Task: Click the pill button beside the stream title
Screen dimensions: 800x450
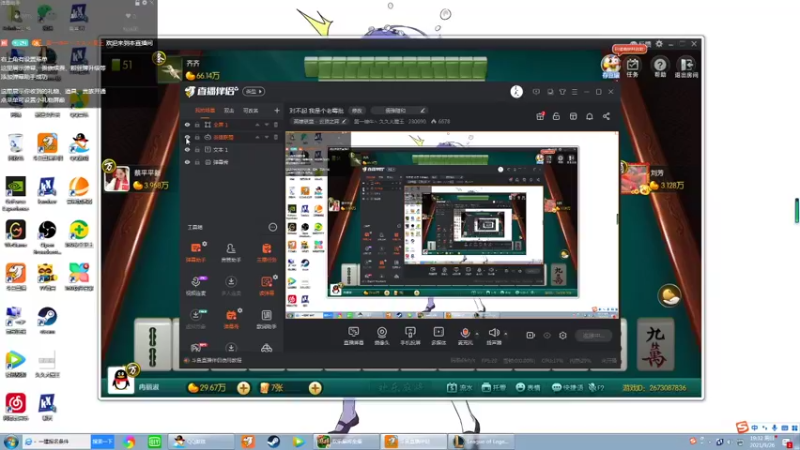Action: point(357,110)
